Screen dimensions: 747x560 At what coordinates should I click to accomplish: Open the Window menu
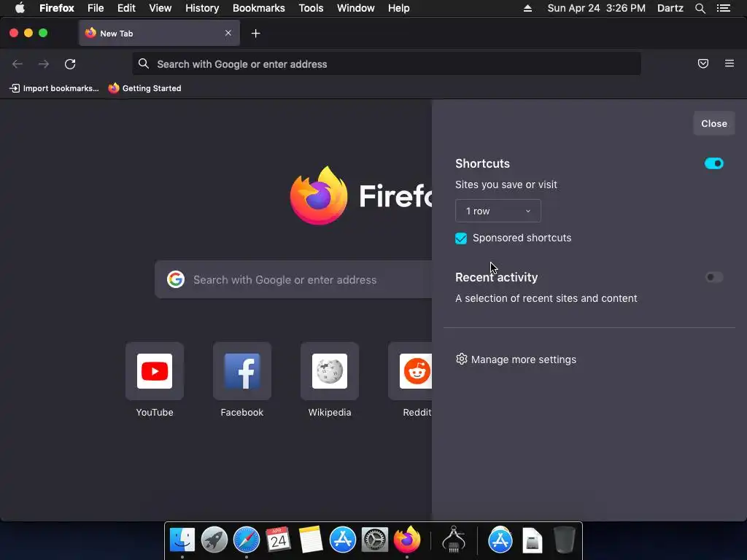(x=355, y=8)
